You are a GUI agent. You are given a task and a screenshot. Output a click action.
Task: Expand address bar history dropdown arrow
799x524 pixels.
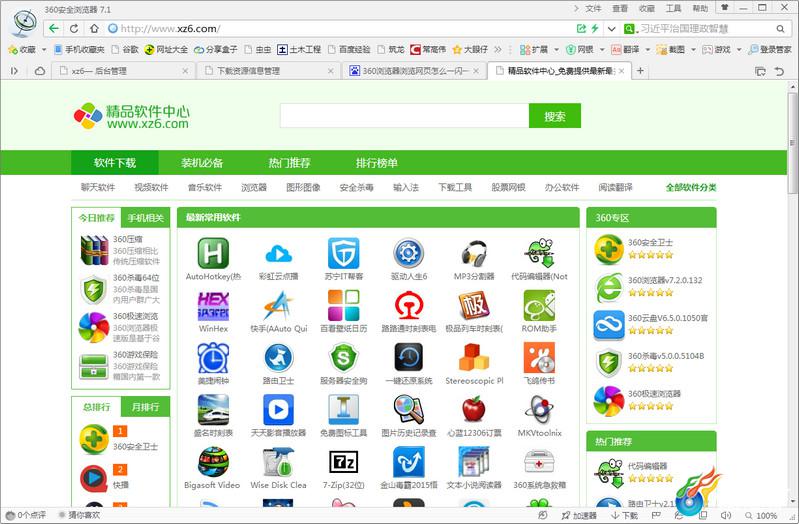[611, 29]
